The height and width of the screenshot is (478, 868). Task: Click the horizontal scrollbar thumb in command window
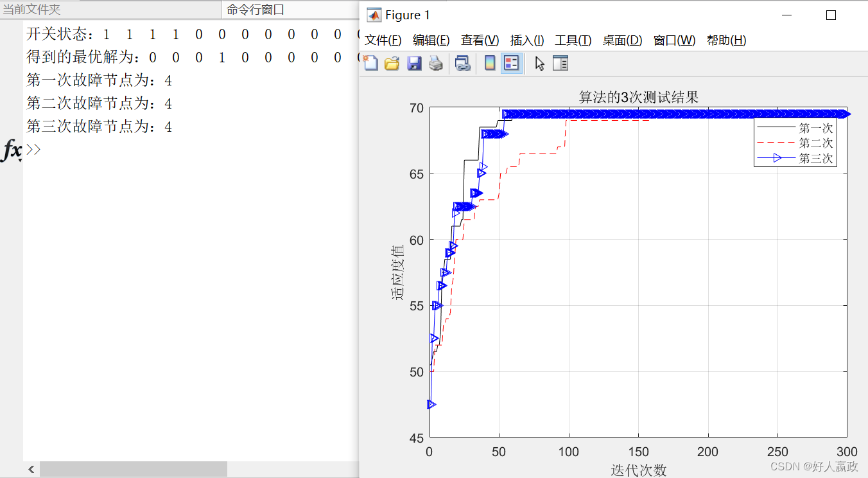coord(134,470)
